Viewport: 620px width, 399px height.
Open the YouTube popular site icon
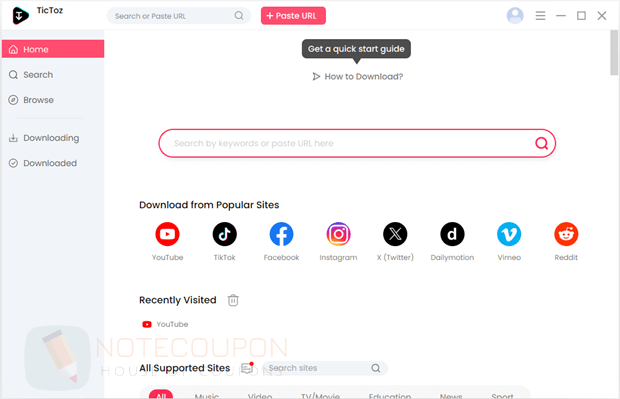[167, 234]
